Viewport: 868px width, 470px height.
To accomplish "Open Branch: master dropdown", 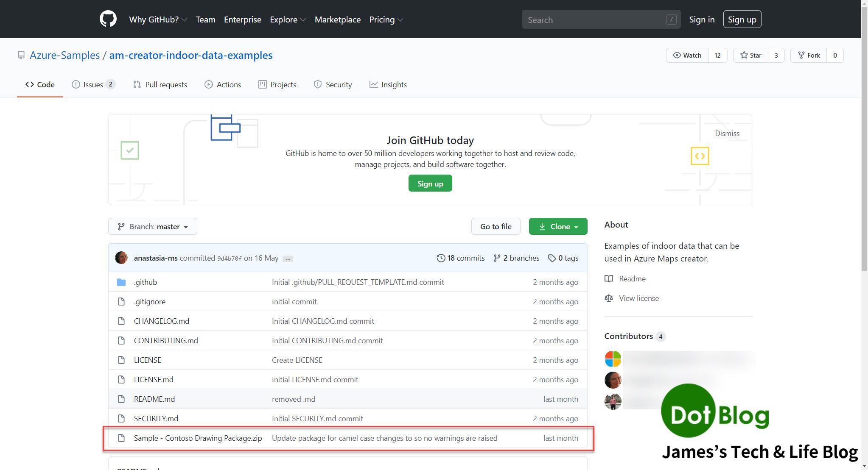I will (152, 227).
